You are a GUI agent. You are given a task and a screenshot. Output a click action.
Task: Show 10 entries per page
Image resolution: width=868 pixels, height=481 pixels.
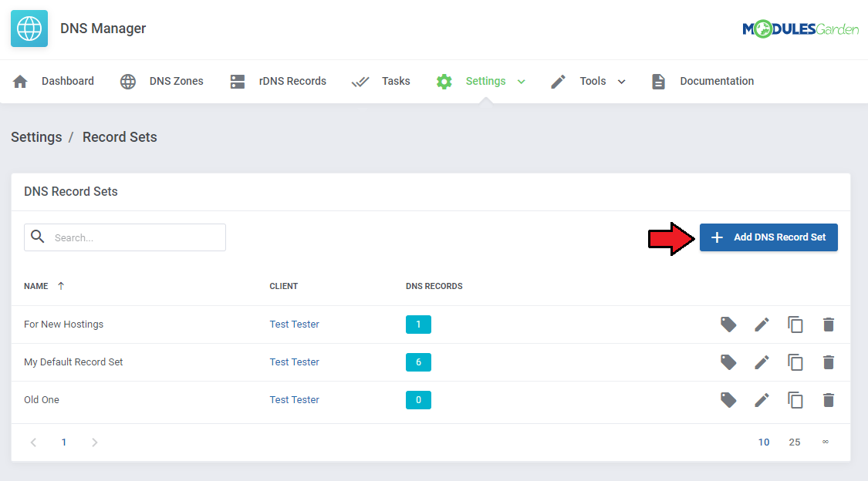pos(764,442)
